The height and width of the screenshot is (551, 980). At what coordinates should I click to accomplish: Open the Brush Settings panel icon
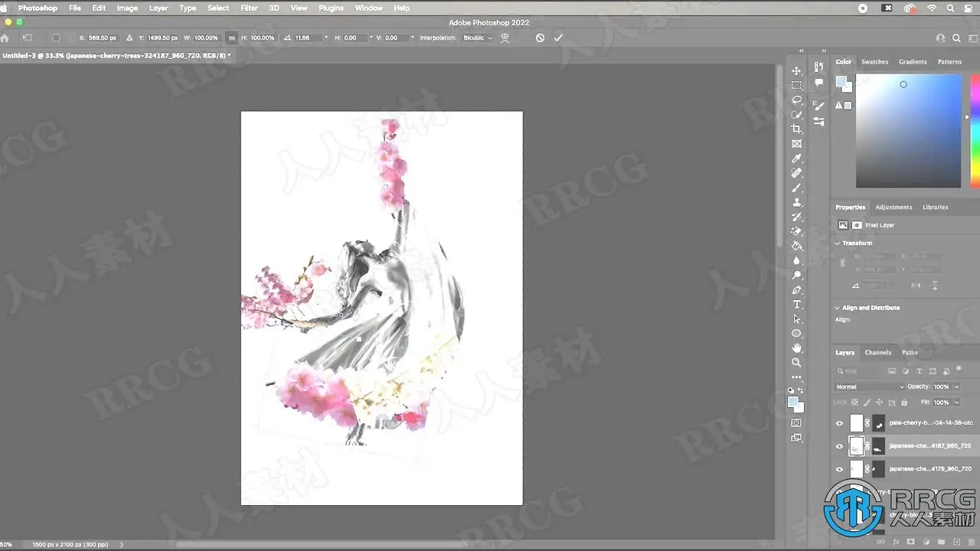819,106
